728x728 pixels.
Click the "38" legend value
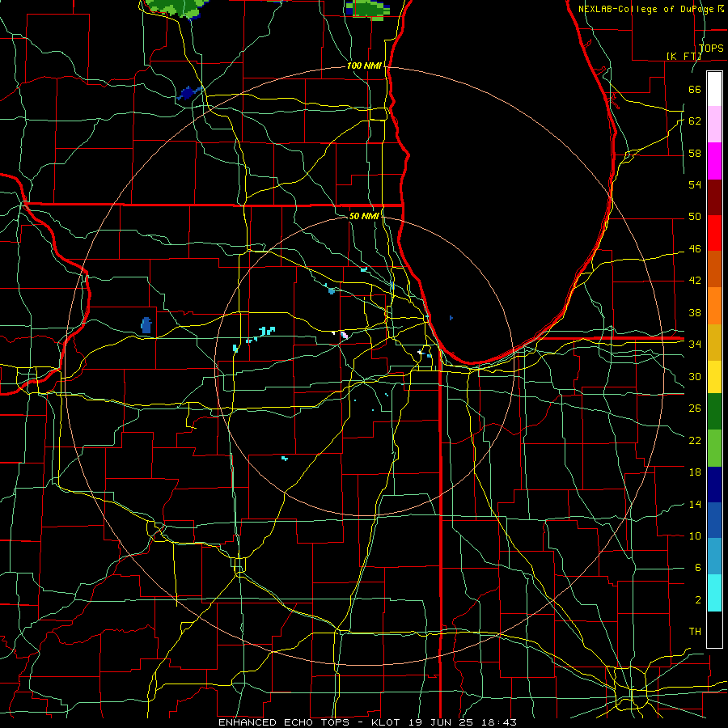[x=695, y=313]
